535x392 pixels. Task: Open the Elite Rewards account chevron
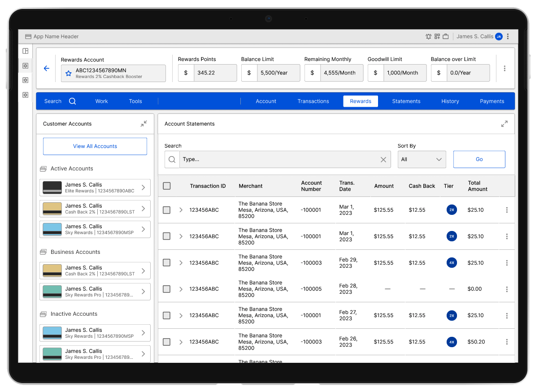pos(143,187)
